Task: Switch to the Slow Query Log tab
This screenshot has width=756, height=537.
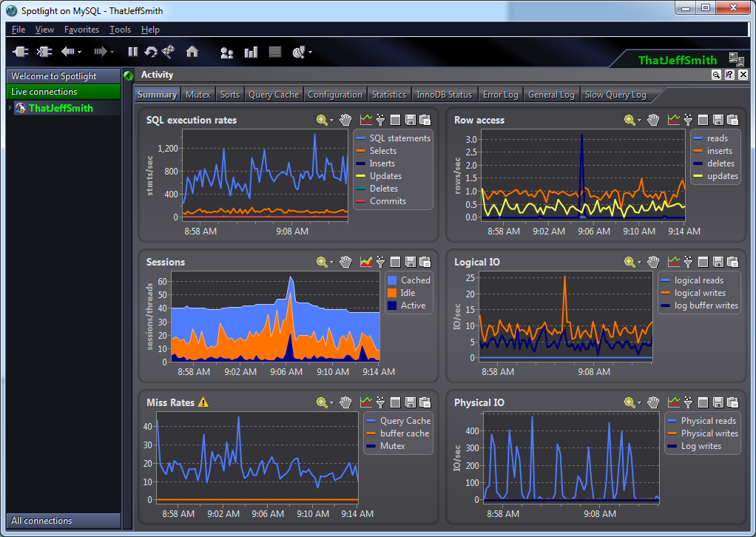Action: (x=615, y=95)
